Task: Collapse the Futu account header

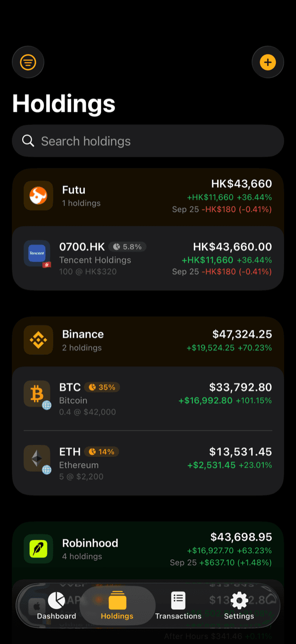Action: tap(148, 197)
